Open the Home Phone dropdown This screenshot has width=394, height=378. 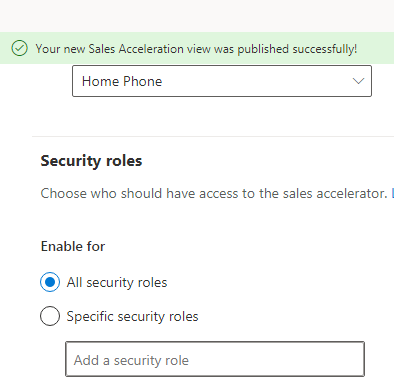pos(222,81)
